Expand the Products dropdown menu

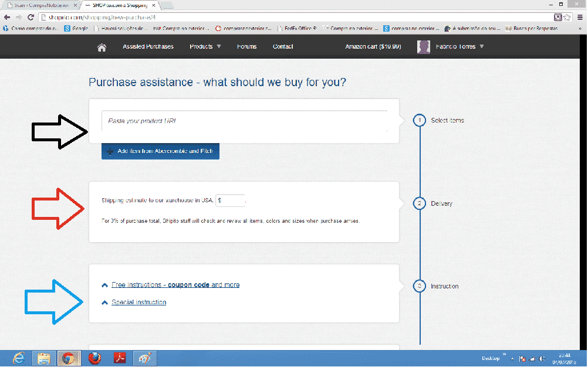coord(205,46)
